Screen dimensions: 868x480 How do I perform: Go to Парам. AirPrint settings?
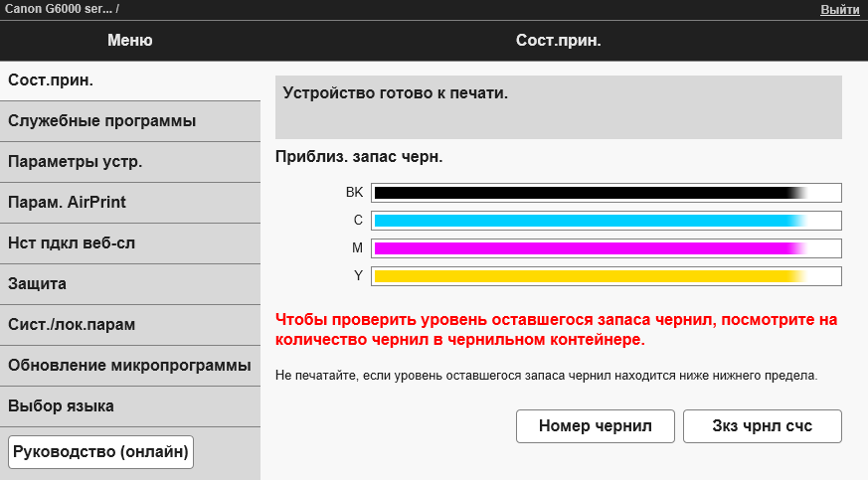click(129, 203)
